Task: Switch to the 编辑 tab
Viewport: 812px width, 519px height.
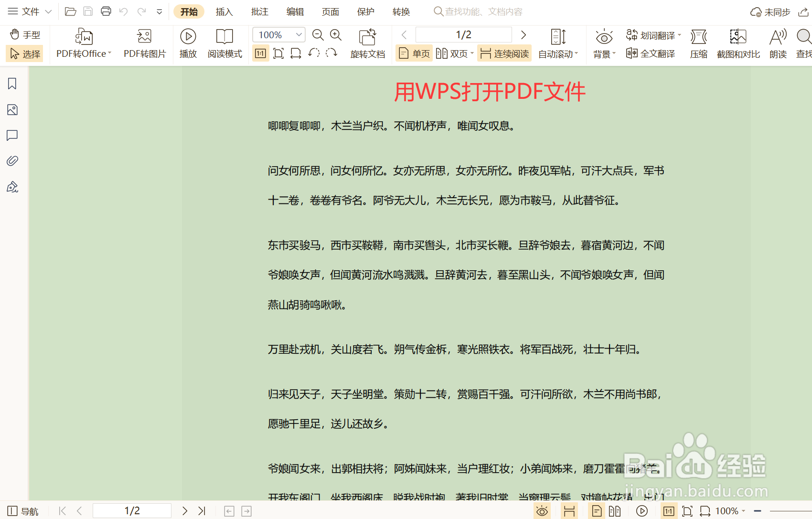Action: point(295,11)
